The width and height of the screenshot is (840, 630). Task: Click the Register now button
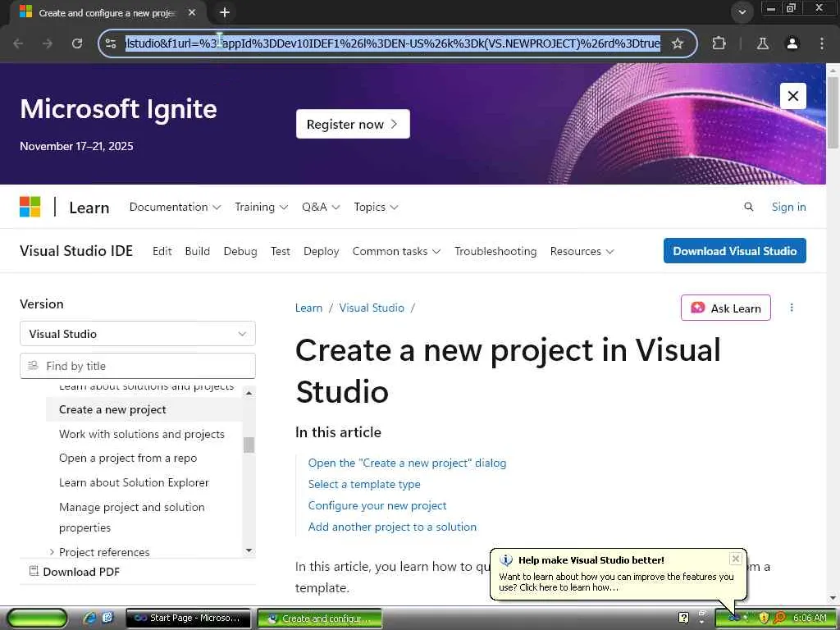point(353,124)
